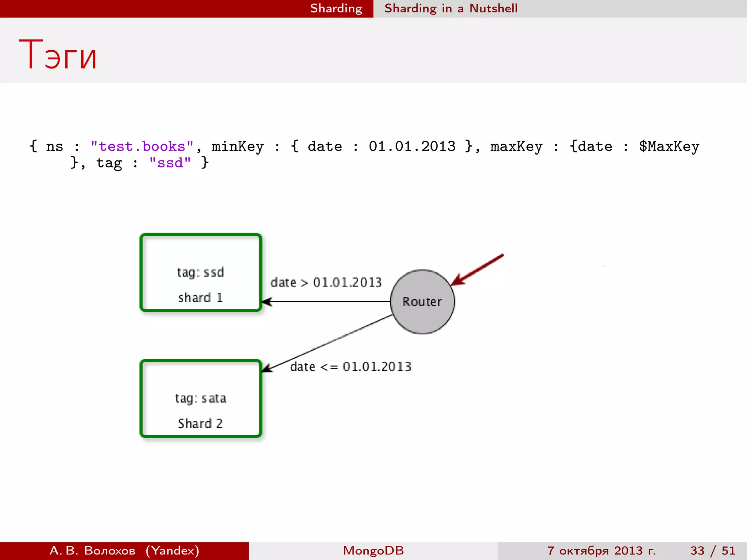This screenshot has width=747, height=560.
Task: Click the tag: sata label
Action: coord(200,398)
